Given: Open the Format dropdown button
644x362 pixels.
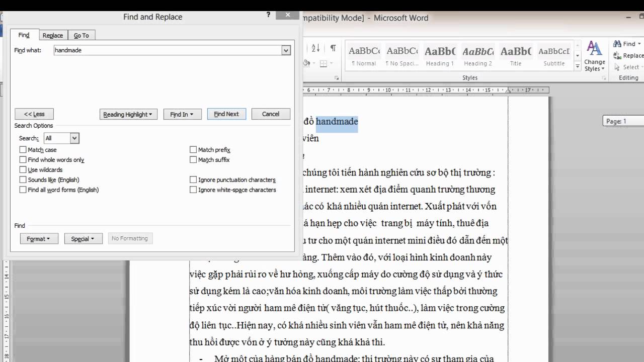Looking at the screenshot, I should pos(39,239).
